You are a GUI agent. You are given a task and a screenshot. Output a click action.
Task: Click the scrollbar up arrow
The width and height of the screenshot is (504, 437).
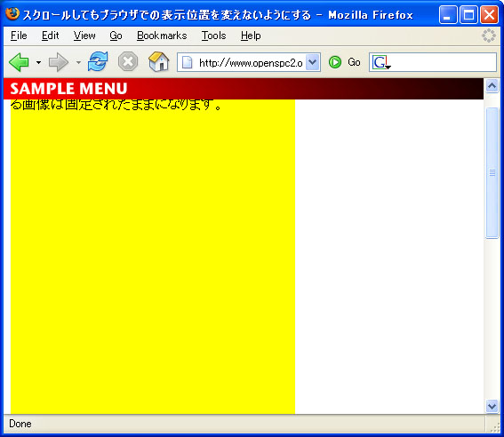coord(492,86)
